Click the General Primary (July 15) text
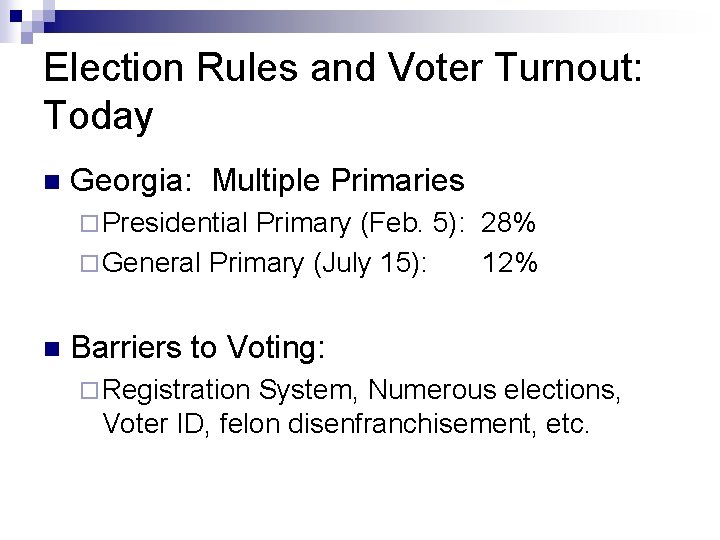This screenshot has height=540, width=720. tap(266, 263)
